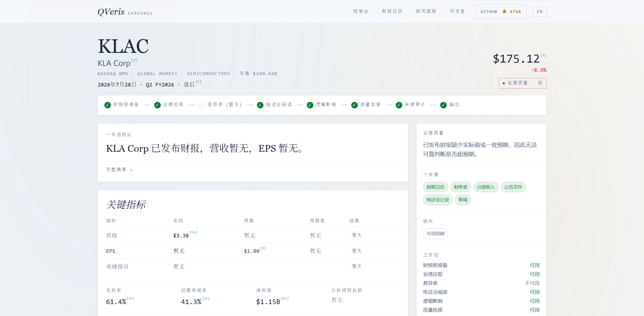Select the 分部收入 source chip
The height and width of the screenshot is (316, 644).
pyautogui.click(x=486, y=187)
